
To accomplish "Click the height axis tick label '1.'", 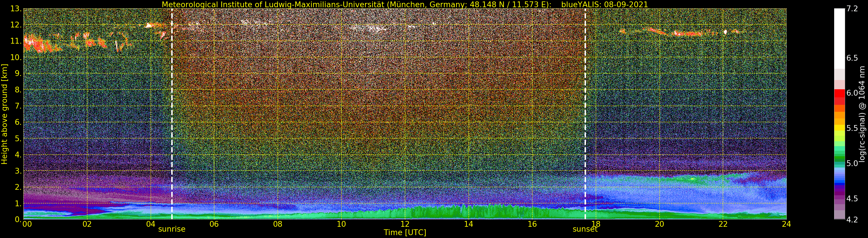I will [18, 203].
